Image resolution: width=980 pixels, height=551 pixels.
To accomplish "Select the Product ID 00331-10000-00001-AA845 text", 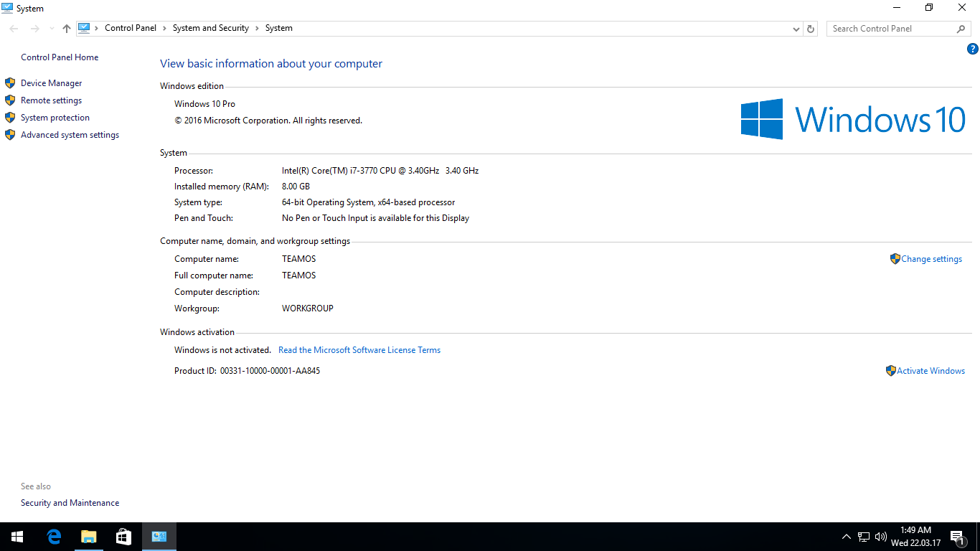I will 270,371.
